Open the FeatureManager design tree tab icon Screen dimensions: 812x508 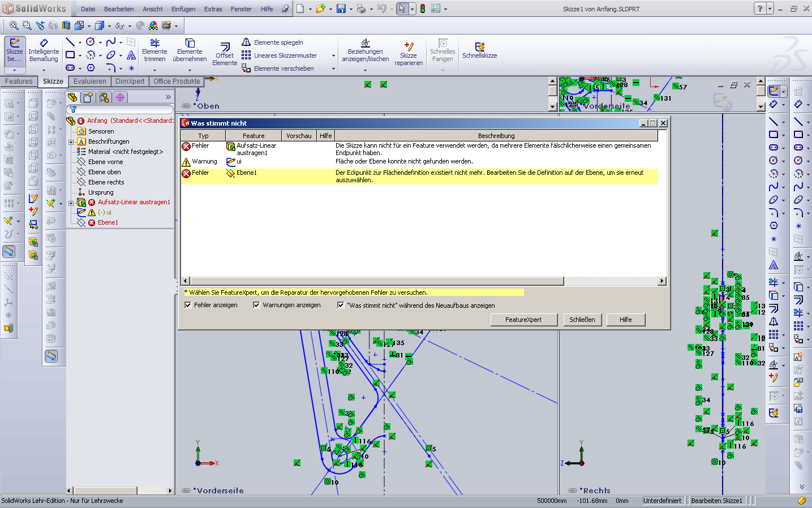(72, 97)
